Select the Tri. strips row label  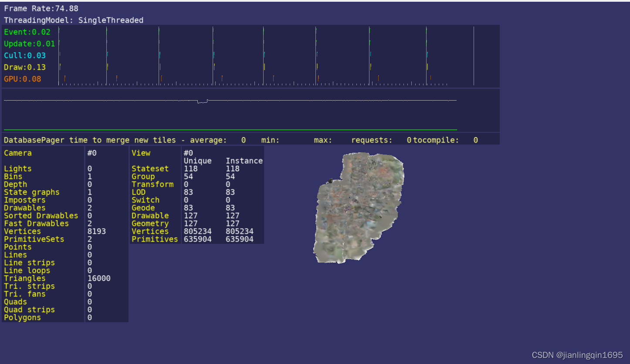(x=30, y=286)
